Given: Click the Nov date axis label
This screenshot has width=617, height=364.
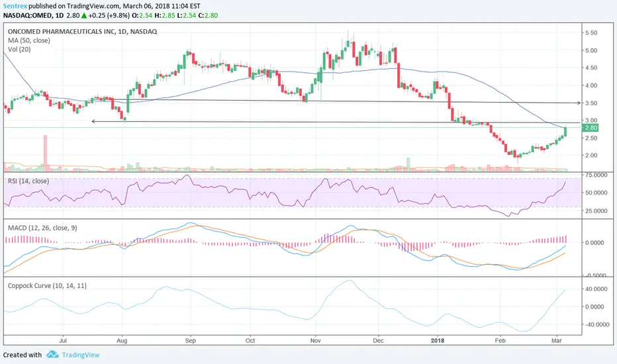Looking at the screenshot, I should point(315,340).
